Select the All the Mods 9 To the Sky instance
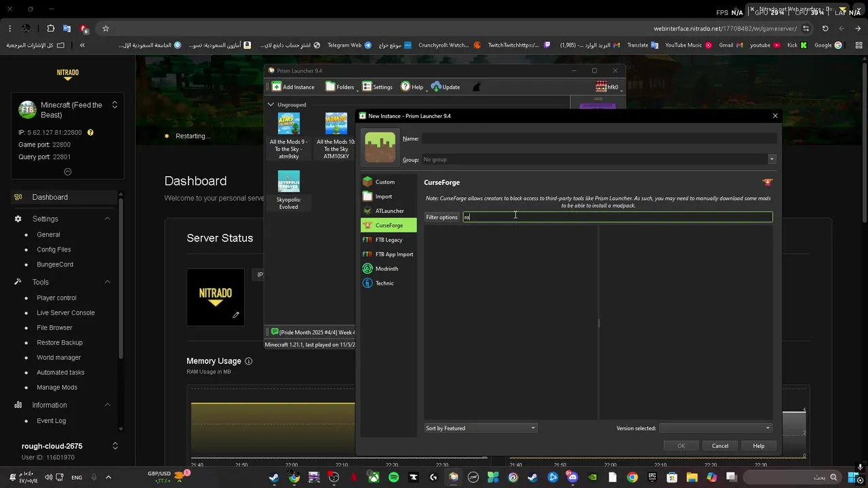Image resolution: width=868 pixels, height=488 pixels. point(288,136)
